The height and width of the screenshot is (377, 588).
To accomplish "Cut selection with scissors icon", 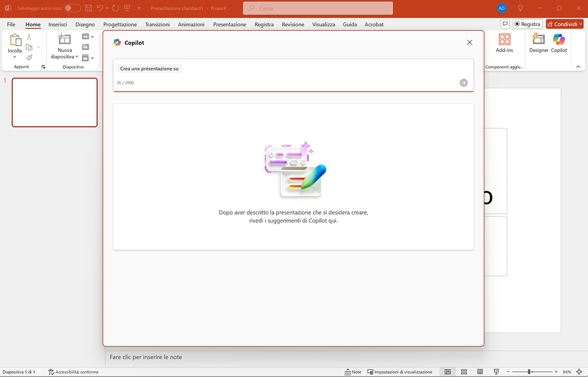I will [29, 37].
